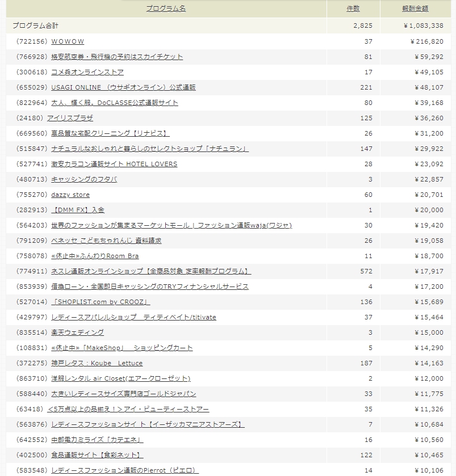456x476 pixels.
Task: Select ナチュラン count 147
Action: click(x=366, y=149)
